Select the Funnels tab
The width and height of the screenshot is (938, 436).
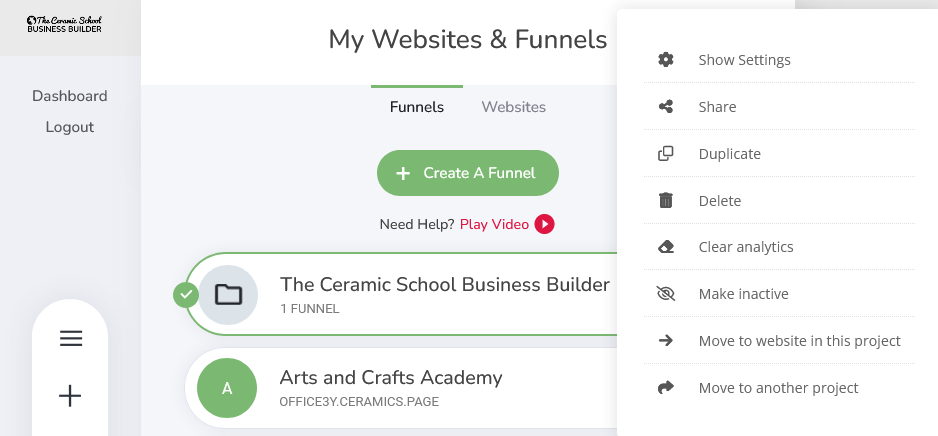[417, 107]
